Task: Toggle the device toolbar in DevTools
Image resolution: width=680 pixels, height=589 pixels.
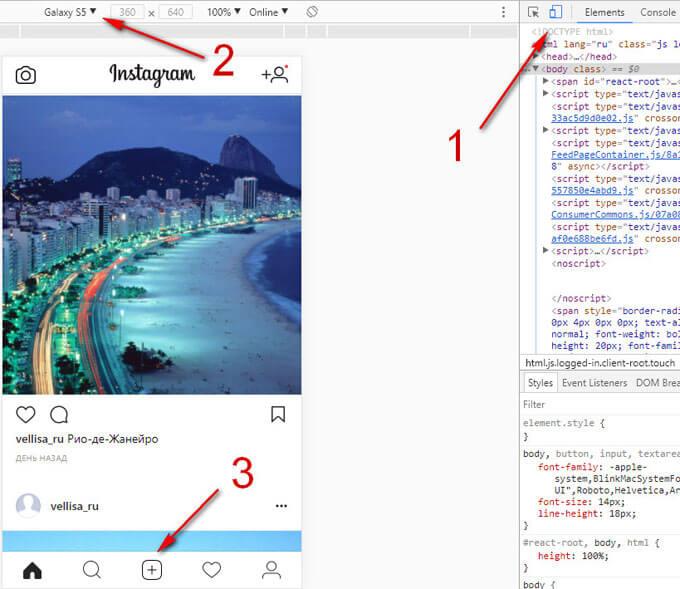Action: click(x=556, y=12)
